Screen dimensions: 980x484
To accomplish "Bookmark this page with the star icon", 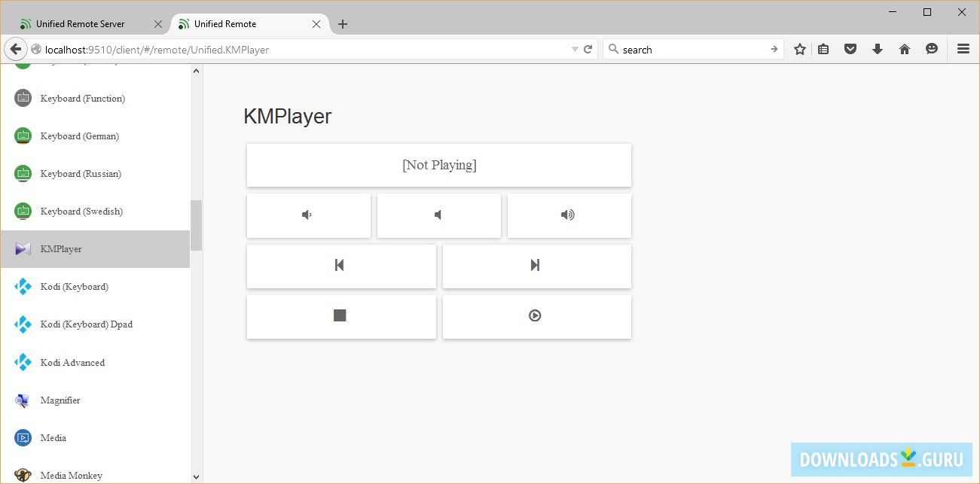I will [x=799, y=48].
